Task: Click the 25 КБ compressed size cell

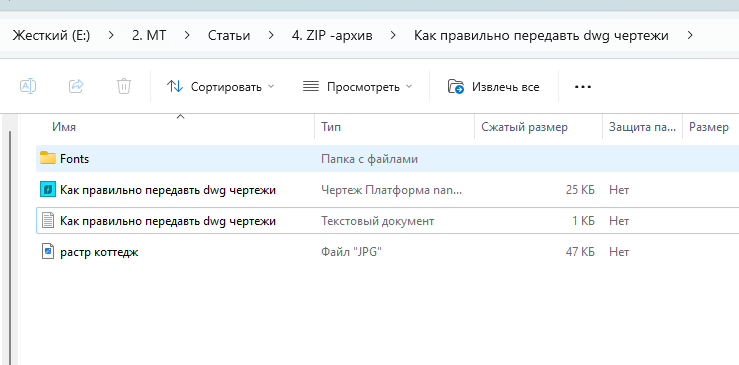Action: [x=580, y=190]
